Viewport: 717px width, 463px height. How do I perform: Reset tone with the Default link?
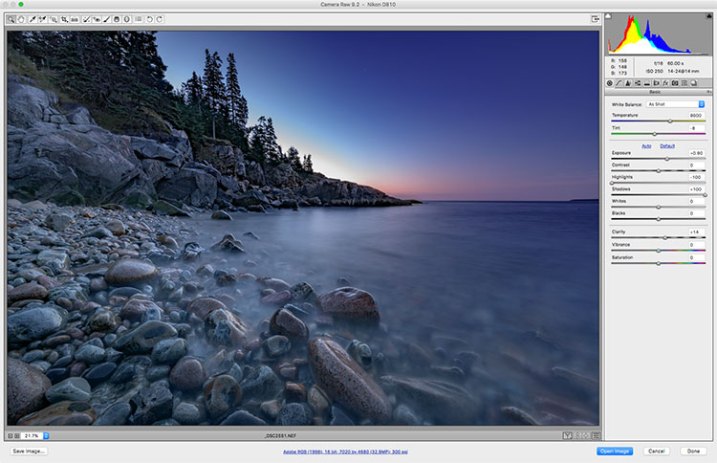click(x=667, y=146)
